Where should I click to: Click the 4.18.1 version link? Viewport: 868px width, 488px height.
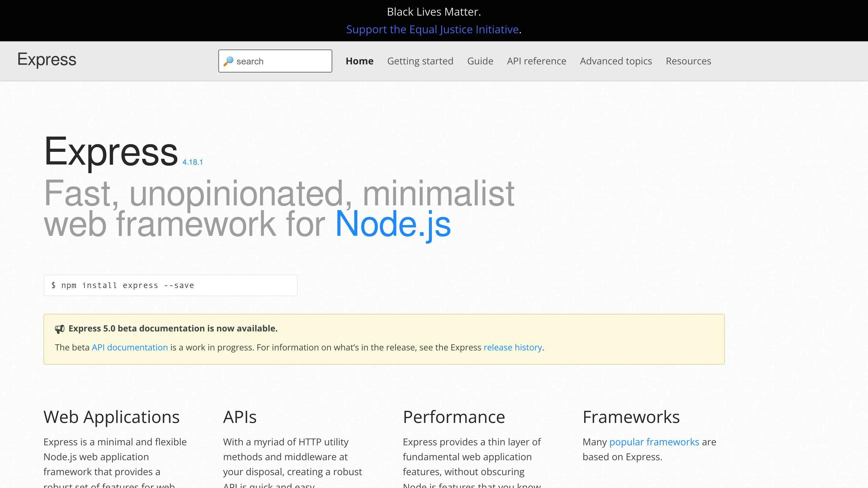coord(192,162)
